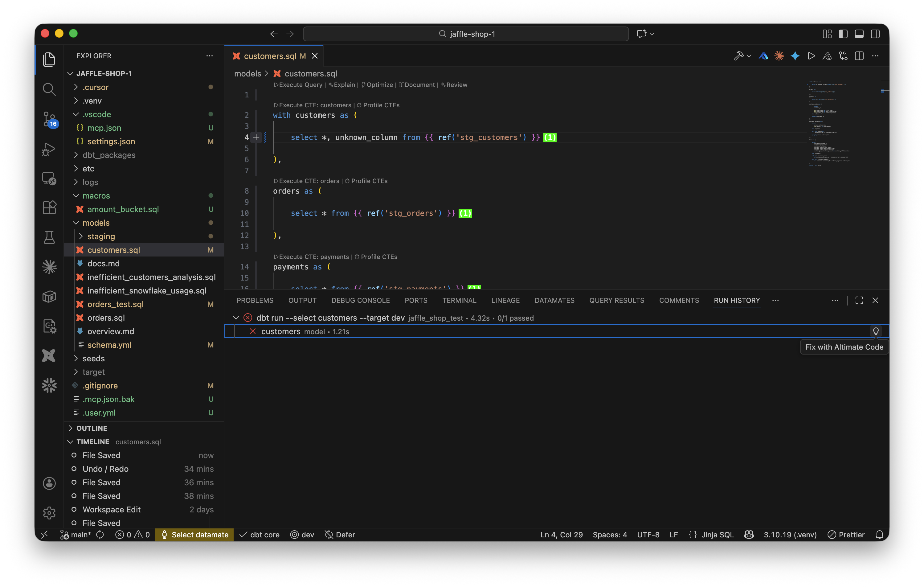Switch to the TERMINAL tab
924x587 pixels.
coord(459,300)
